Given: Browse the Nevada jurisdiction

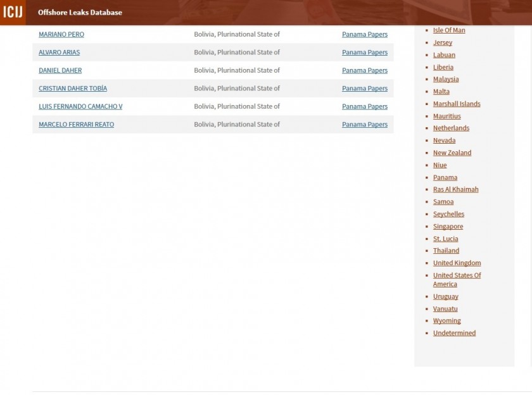Looking at the screenshot, I should pos(444,141).
